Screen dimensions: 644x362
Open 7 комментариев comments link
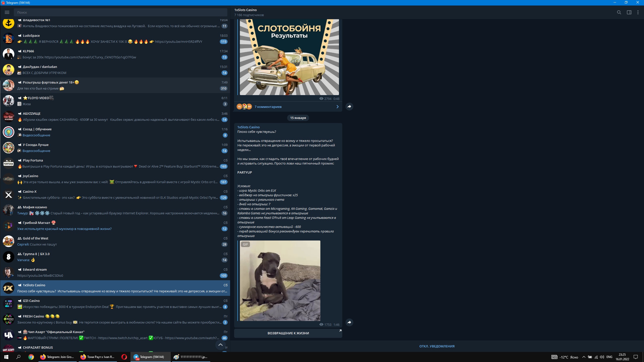(268, 107)
